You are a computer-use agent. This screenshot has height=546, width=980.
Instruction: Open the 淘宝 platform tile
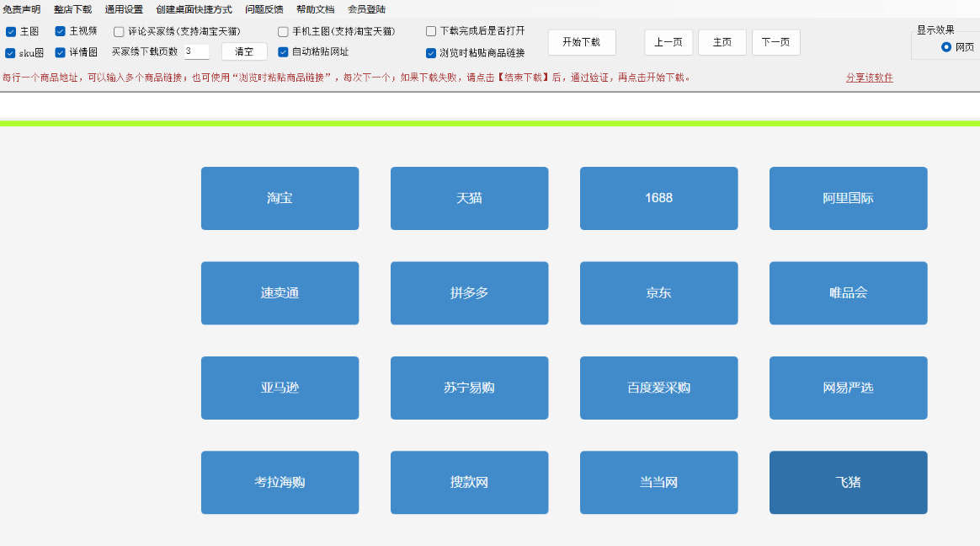280,198
